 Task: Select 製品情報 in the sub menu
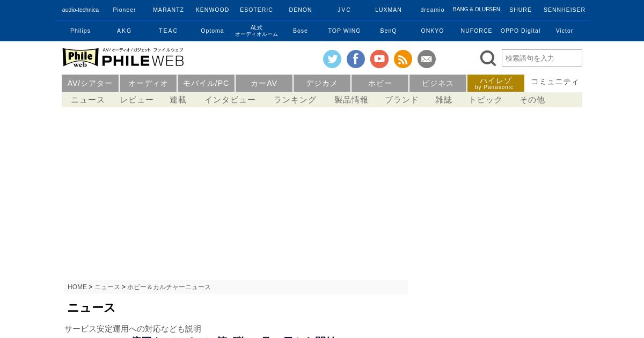[x=352, y=100]
